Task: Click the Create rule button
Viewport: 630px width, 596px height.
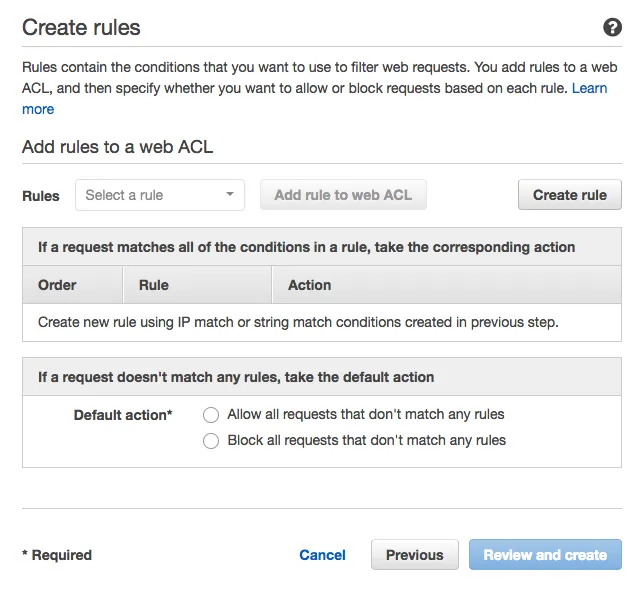Action: 569,195
